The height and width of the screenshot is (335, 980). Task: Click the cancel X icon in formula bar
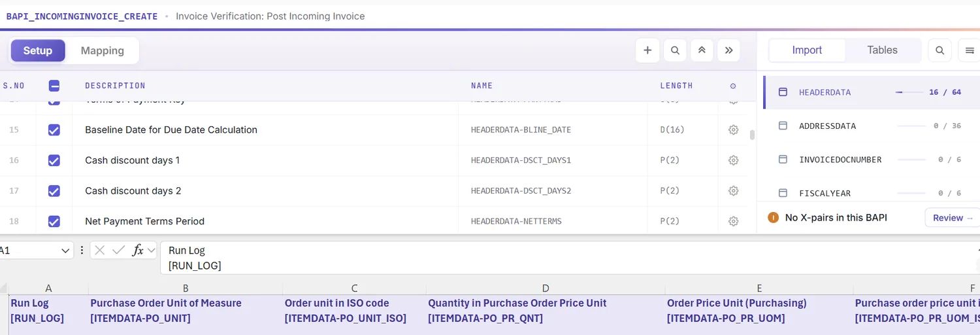(99, 250)
